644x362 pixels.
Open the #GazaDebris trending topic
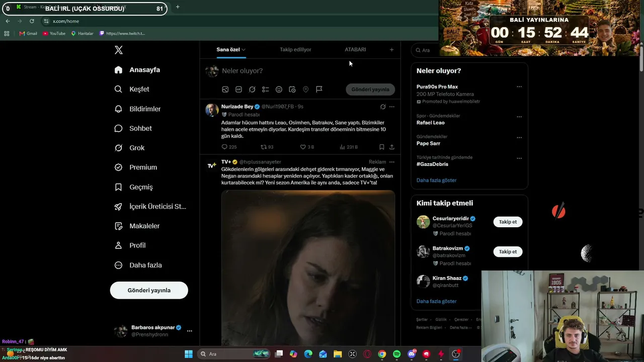[432, 164]
